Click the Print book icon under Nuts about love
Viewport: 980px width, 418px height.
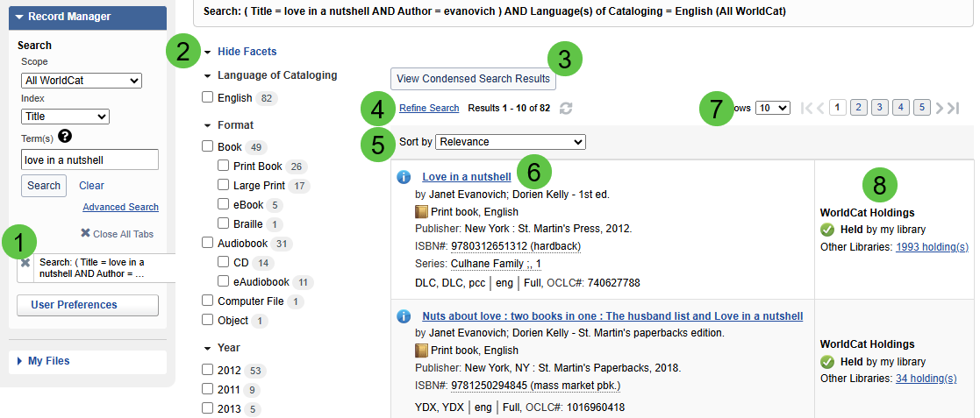coord(422,350)
